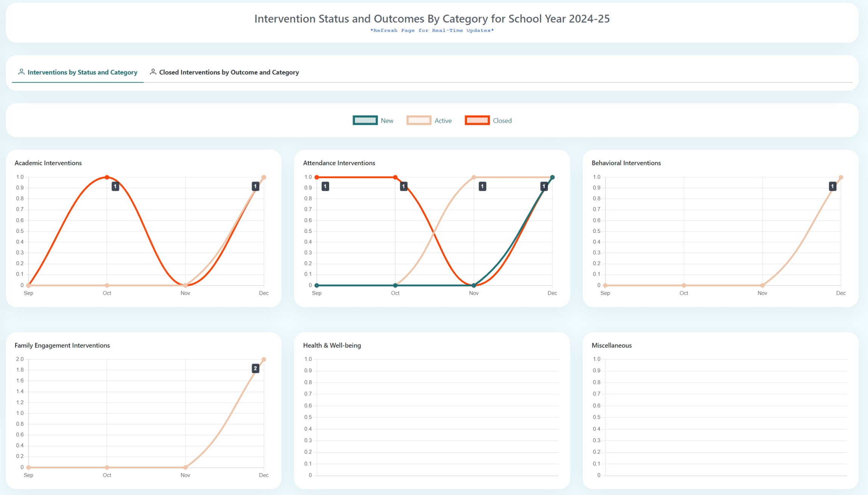Click badge 2 in Family Engagement chart
Screen dimensions: 868x495
255,368
